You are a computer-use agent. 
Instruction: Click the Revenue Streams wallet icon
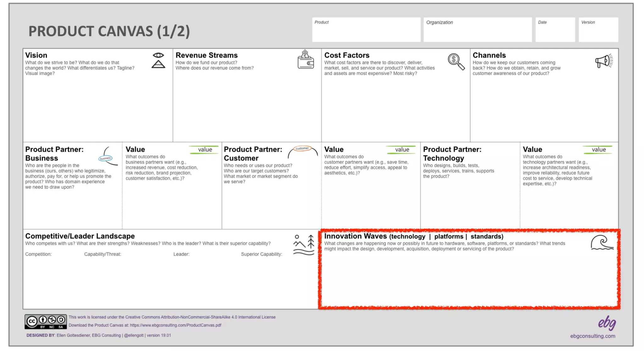coord(305,59)
